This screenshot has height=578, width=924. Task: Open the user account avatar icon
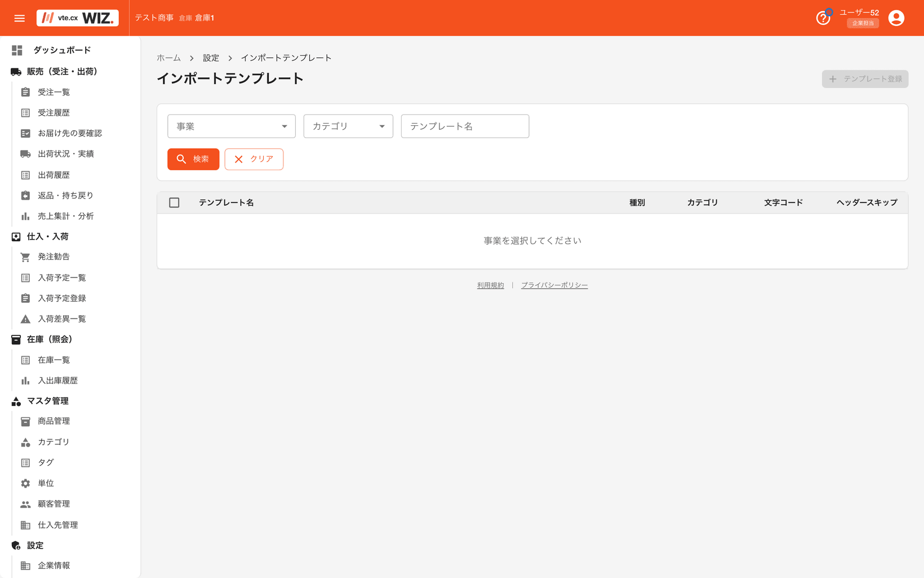pyautogui.click(x=896, y=18)
